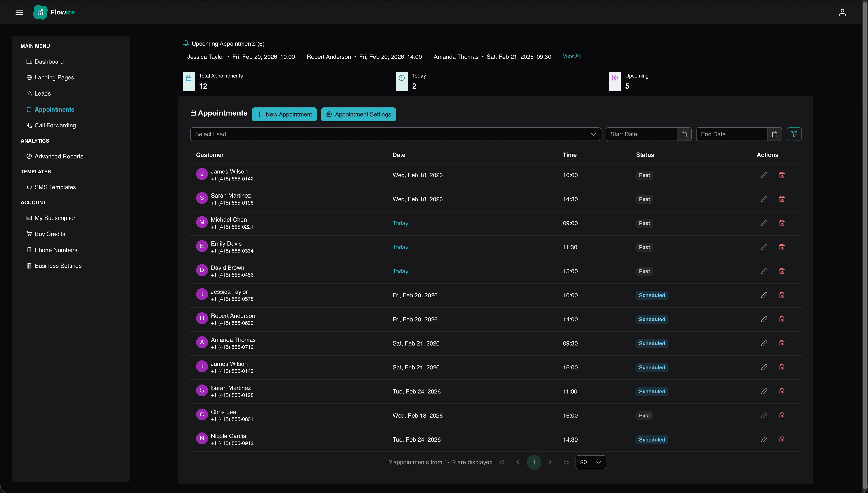868x493 pixels.
Task: Go to the next page with right arrow
Action: point(550,462)
